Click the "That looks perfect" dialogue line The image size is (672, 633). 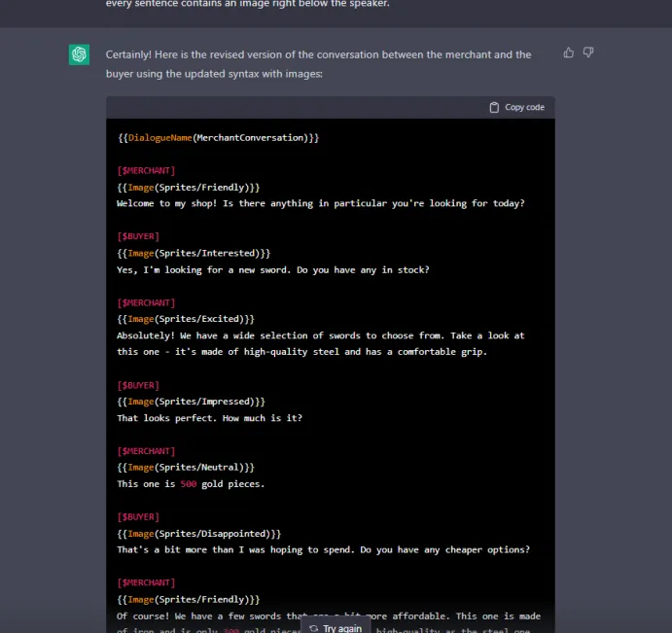209,418
